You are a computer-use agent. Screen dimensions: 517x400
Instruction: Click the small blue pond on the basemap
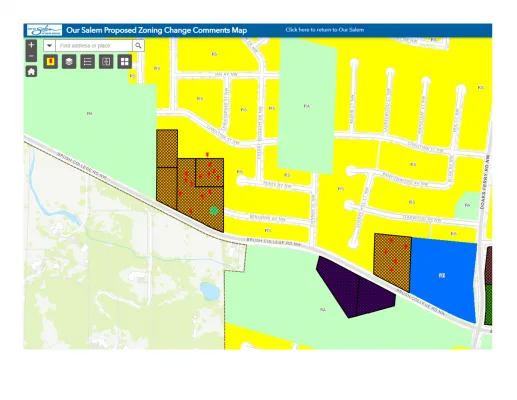[x=210, y=291]
